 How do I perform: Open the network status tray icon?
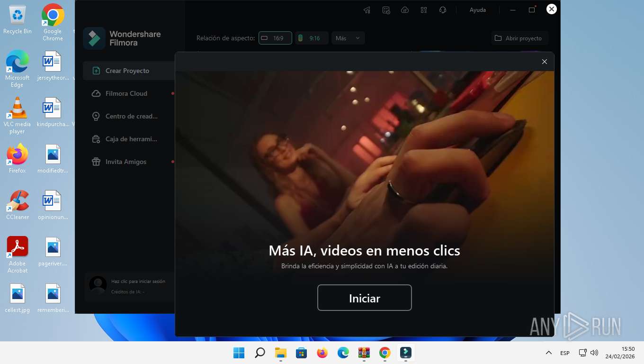point(583,353)
